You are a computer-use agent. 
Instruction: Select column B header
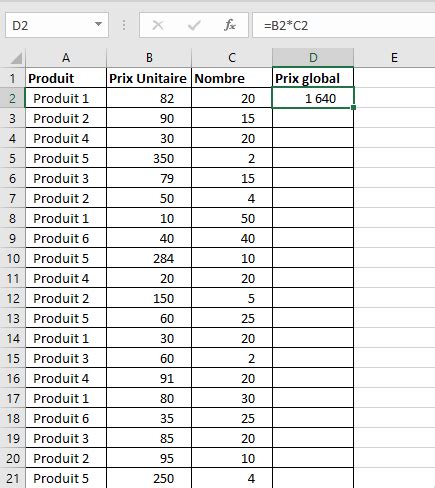(149, 58)
